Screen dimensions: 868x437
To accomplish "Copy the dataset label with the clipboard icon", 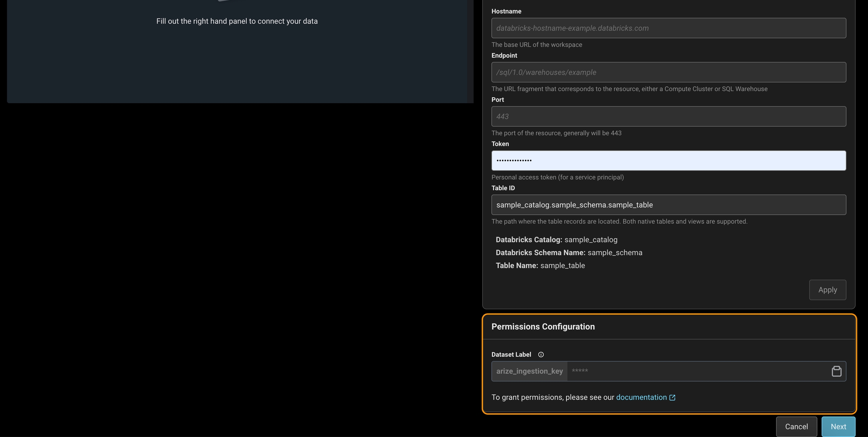I will [x=836, y=371].
